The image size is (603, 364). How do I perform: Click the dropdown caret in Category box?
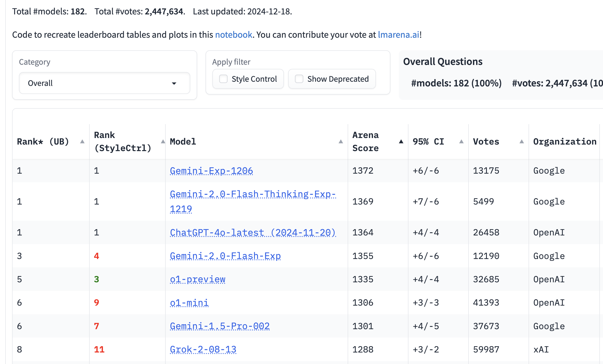174,83
